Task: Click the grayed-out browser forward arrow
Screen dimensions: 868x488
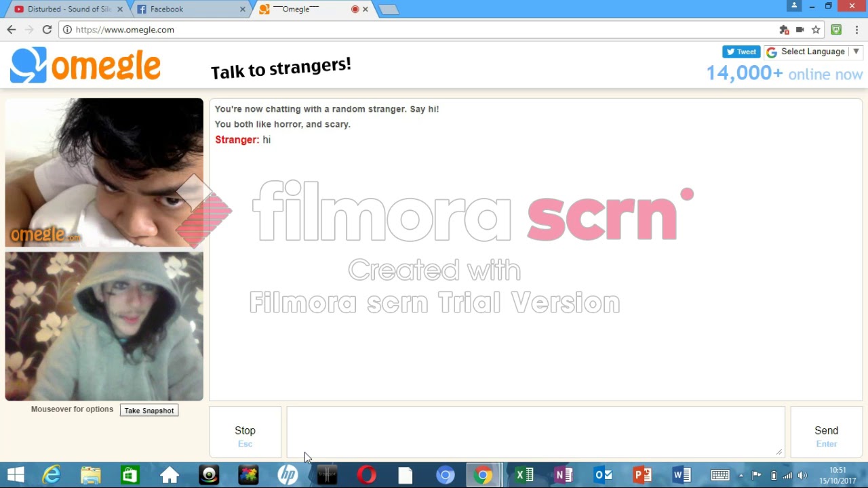Action: click(28, 30)
